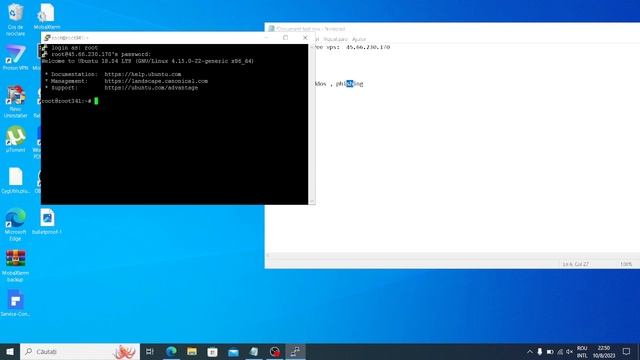
Task: Maximize the PuTTY window
Action: coord(285,38)
